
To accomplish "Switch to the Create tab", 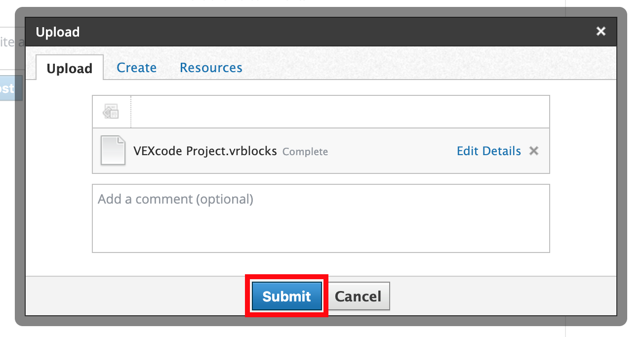I will [136, 68].
